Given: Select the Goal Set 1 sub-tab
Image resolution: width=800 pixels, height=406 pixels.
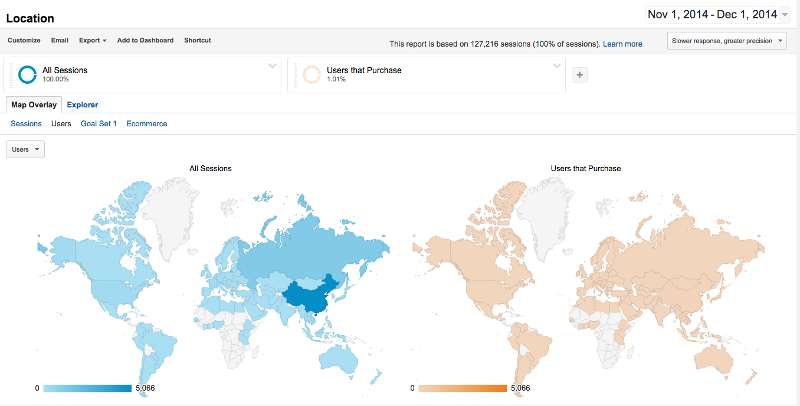Looking at the screenshot, I should tap(99, 123).
